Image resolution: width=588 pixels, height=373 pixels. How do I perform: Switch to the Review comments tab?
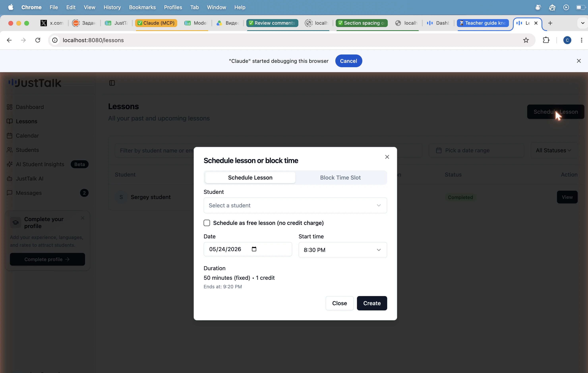tap(272, 23)
